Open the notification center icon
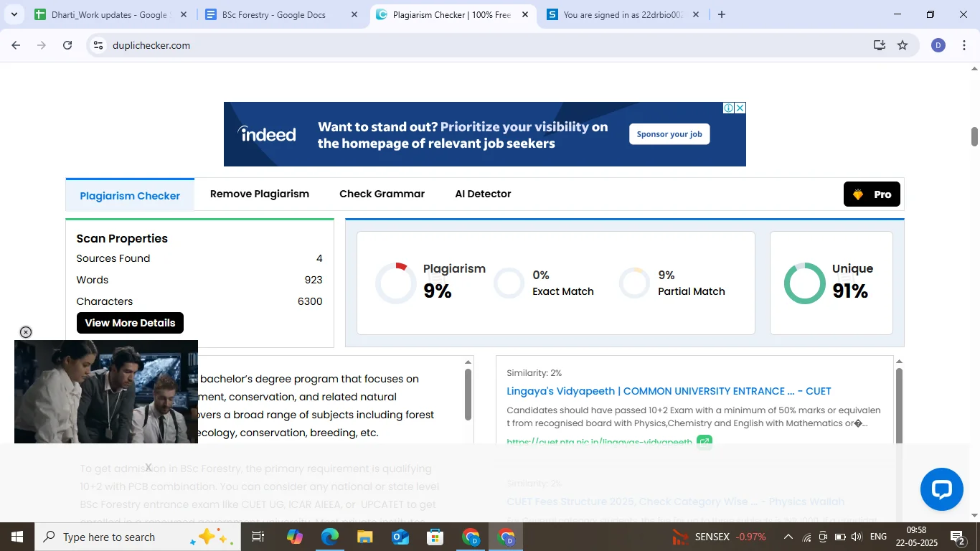 (x=958, y=537)
